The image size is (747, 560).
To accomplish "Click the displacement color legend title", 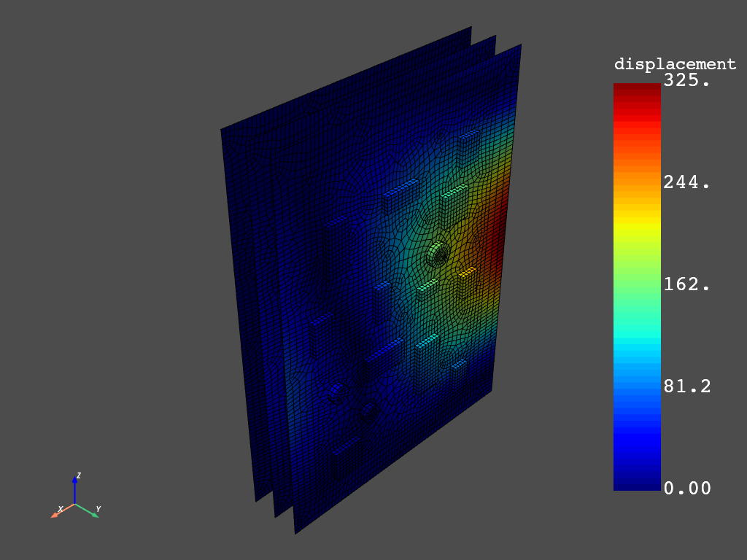I will [675, 63].
